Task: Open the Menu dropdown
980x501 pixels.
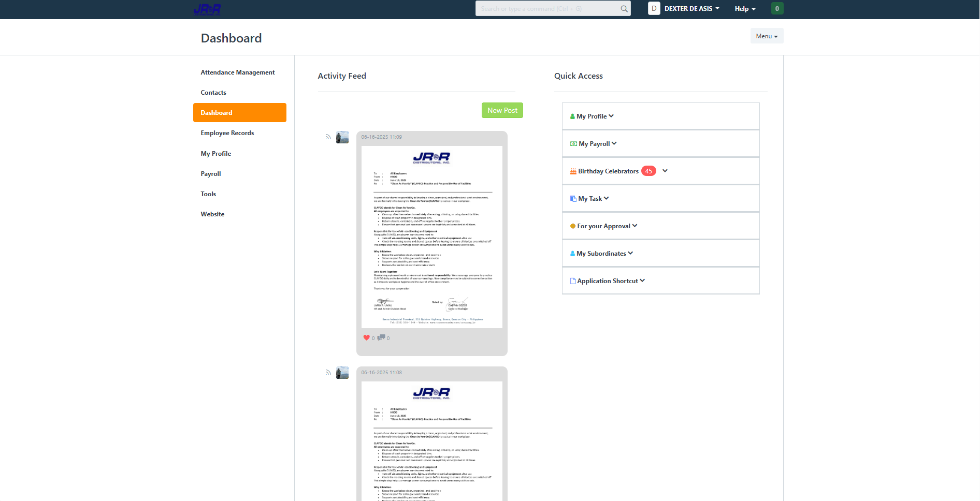Action: [767, 36]
